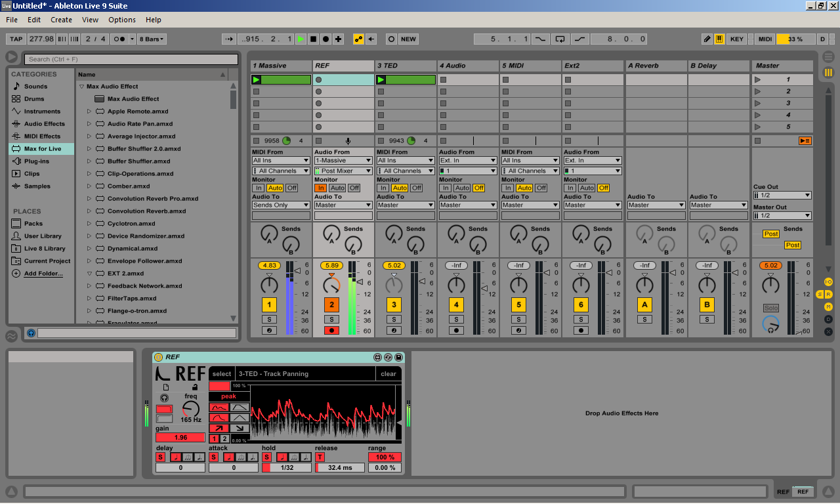Click the transport Stop button
The image size is (840, 504).
click(x=313, y=39)
